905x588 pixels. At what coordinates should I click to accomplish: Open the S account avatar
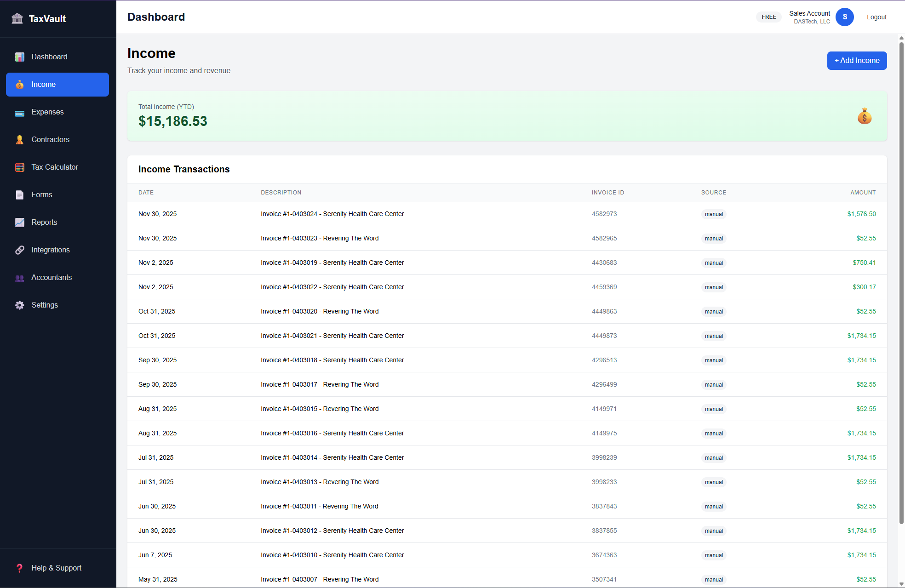point(845,17)
